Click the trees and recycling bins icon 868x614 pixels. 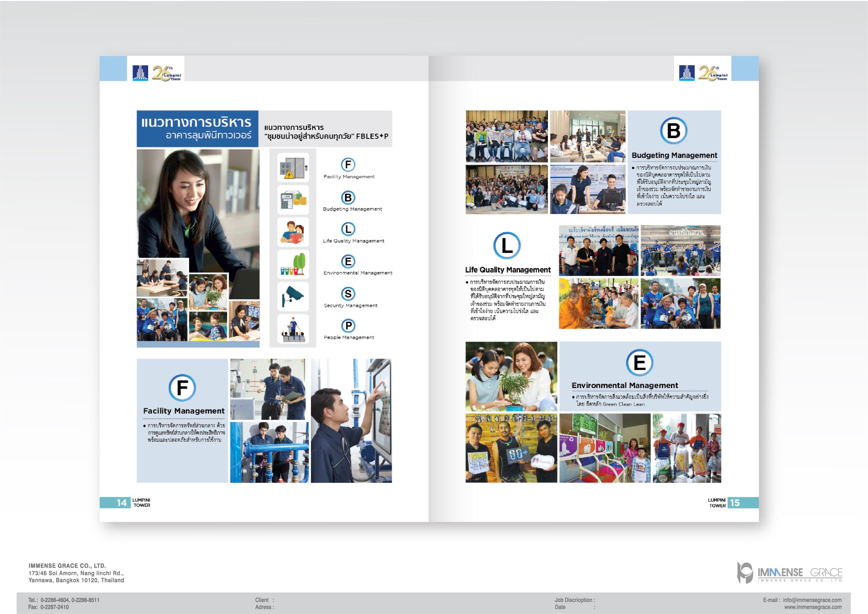293,265
